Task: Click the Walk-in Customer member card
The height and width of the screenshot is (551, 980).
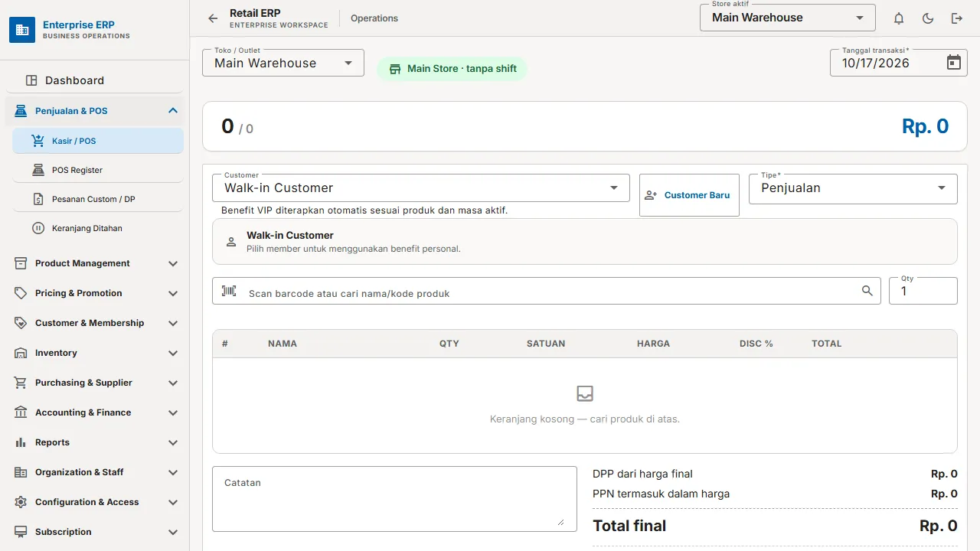Action: 585,242
